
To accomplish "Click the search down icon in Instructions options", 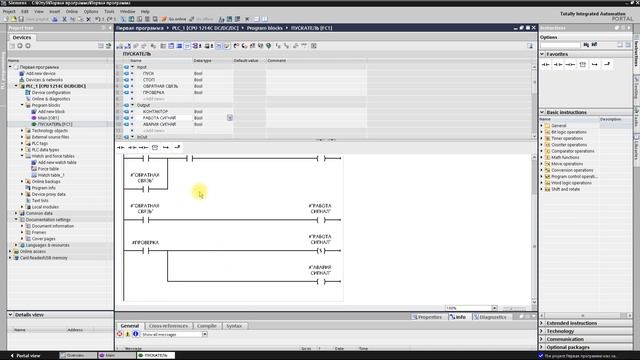I will click(586, 44).
